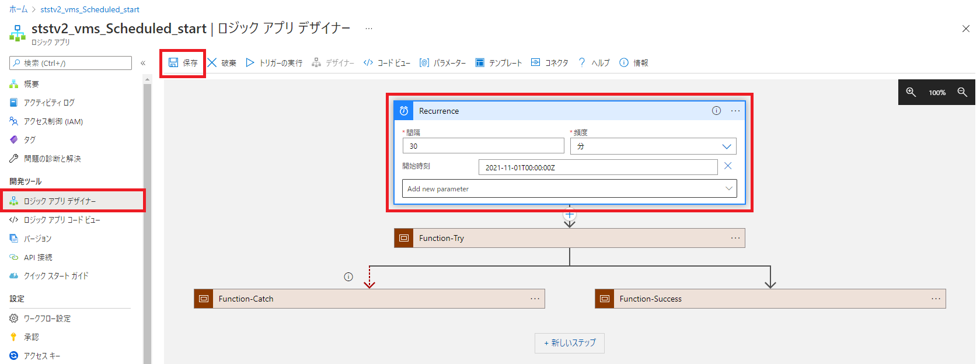This screenshot has height=364, width=980.
Task: Discard changes with 破棄
Action: 222,63
